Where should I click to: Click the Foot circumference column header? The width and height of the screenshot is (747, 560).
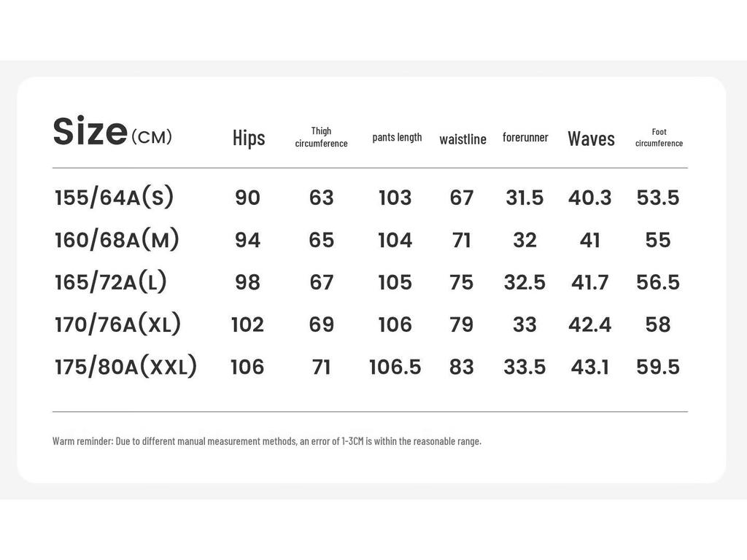pyautogui.click(x=659, y=137)
